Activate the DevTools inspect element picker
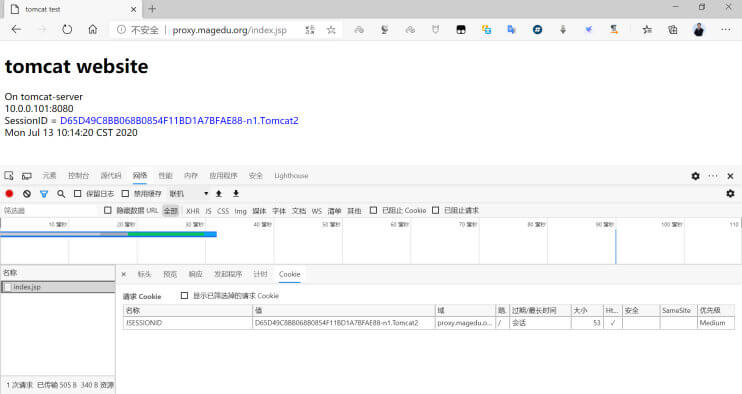 pos(9,175)
